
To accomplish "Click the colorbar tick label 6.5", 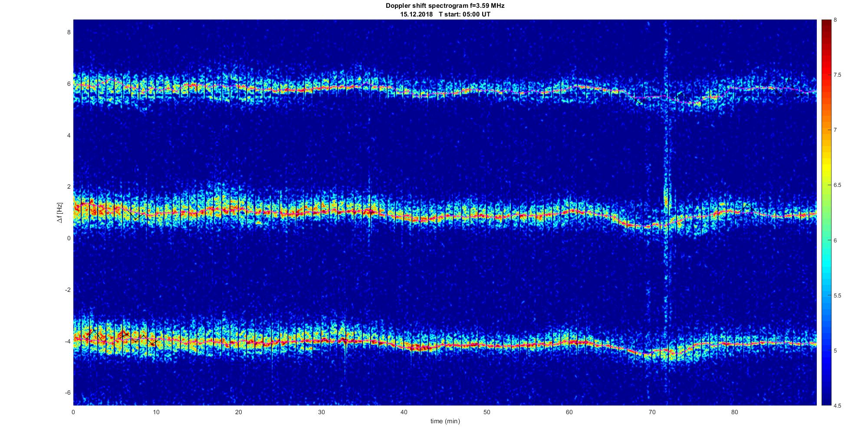I will [838, 185].
